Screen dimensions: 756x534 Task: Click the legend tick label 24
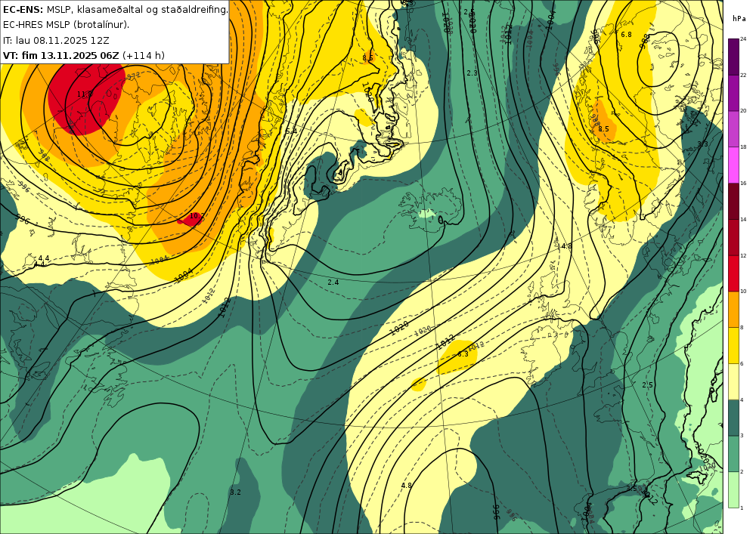click(743, 39)
